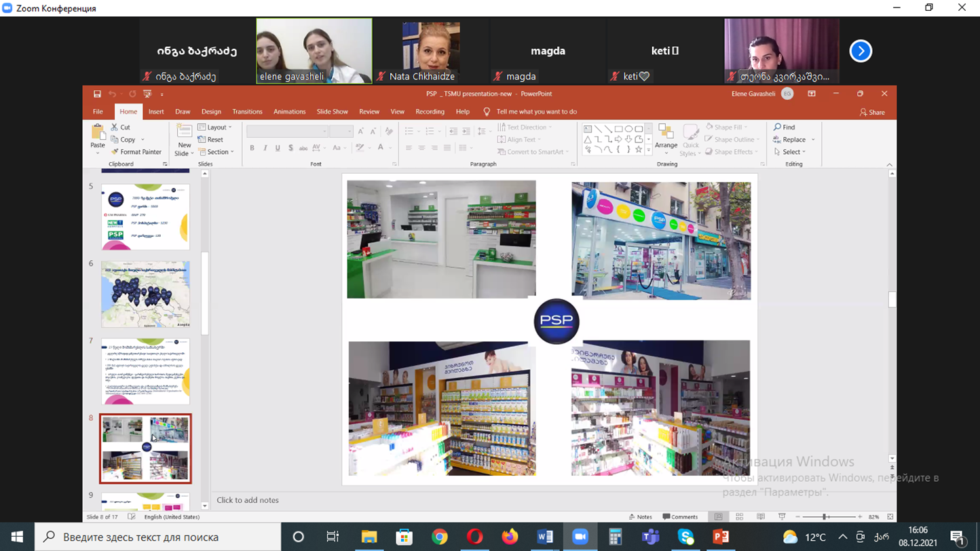
Task: Apply bold formatting
Action: [x=252, y=148]
